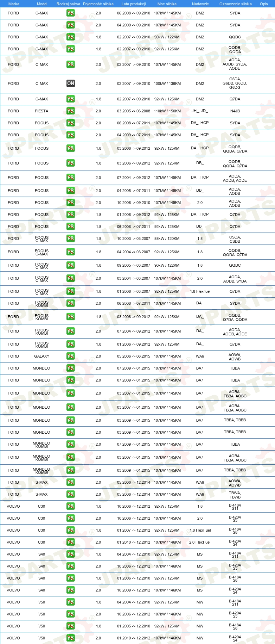The height and width of the screenshot is (644, 275).
Task: Click the petrol icon in the GALAXY row
Action: click(71, 356)
